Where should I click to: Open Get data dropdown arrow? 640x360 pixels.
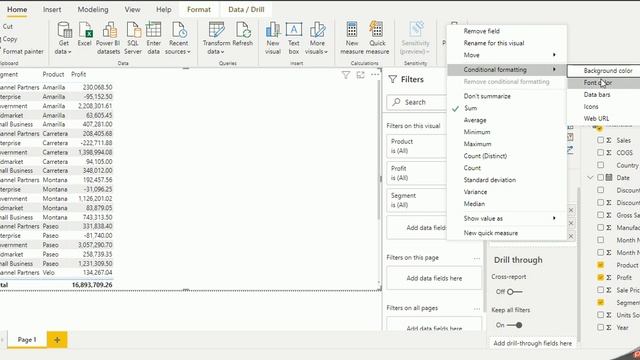point(69,52)
